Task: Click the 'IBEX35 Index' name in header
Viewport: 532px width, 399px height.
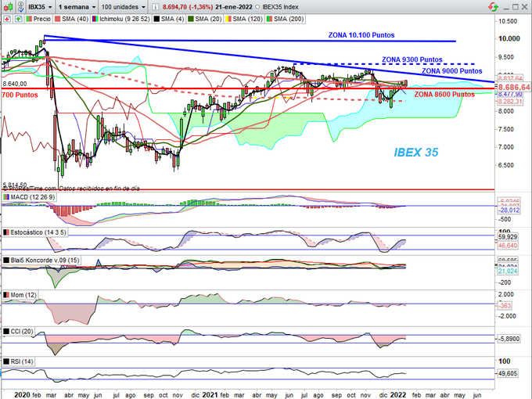Action: click(x=281, y=7)
